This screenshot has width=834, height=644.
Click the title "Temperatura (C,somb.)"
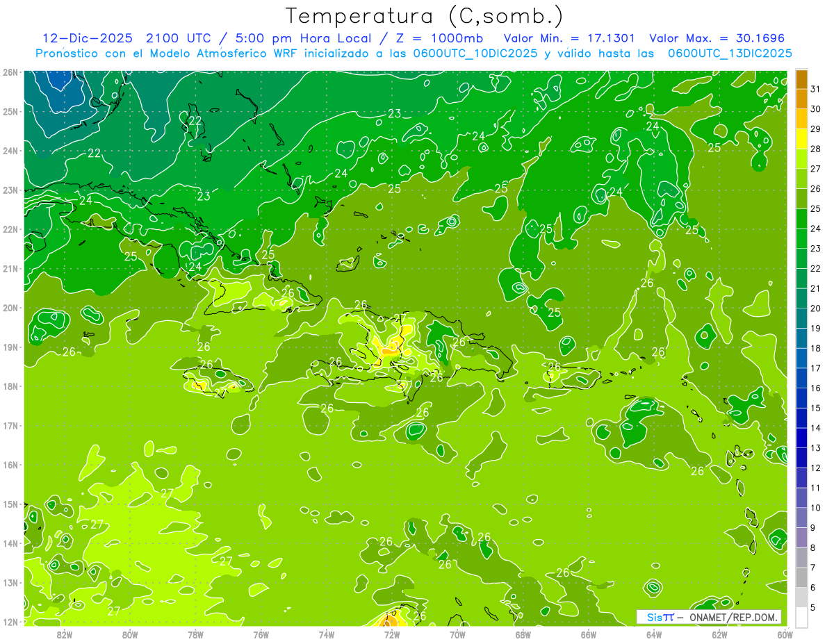425,17
